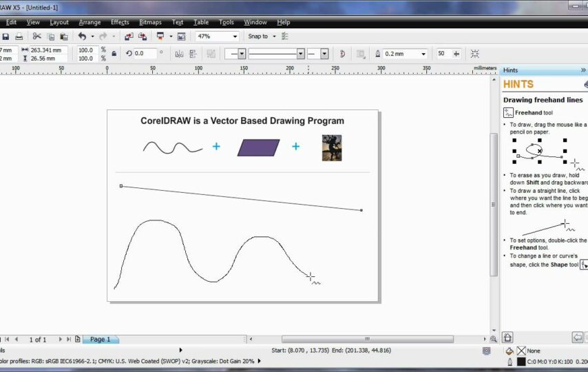Screen dimensions: 588x372
Task: Cut selection with the scissors icon
Action: pyautogui.click(x=36, y=36)
